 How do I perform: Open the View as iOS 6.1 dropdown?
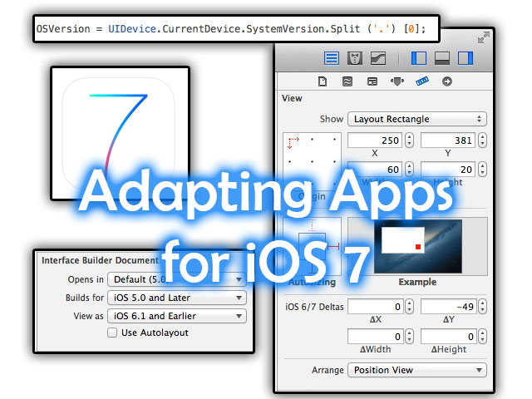click(x=177, y=316)
